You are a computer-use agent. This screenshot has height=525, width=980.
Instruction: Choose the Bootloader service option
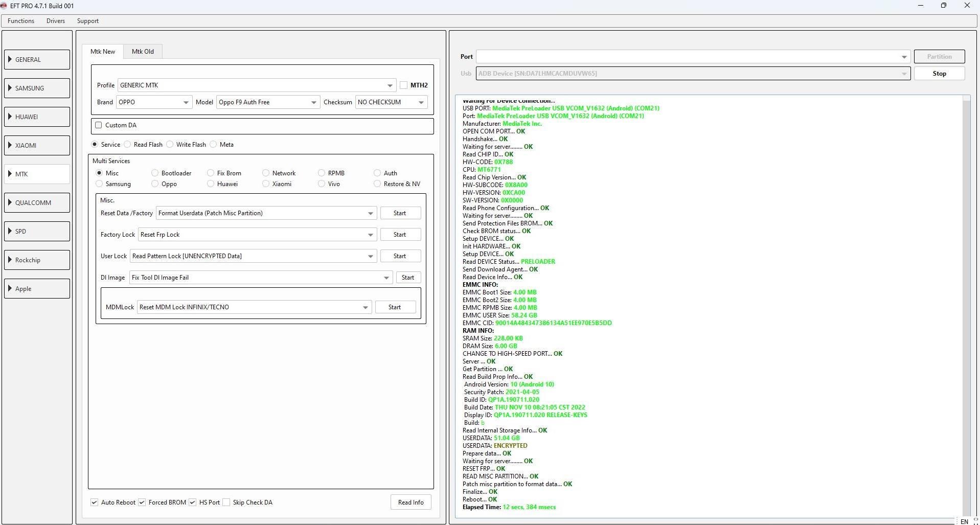(x=155, y=173)
